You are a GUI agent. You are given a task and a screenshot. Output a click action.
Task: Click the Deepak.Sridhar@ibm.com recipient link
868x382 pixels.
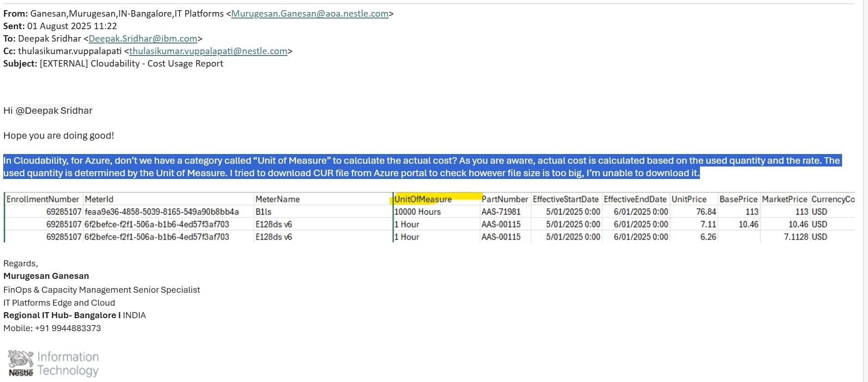point(143,39)
